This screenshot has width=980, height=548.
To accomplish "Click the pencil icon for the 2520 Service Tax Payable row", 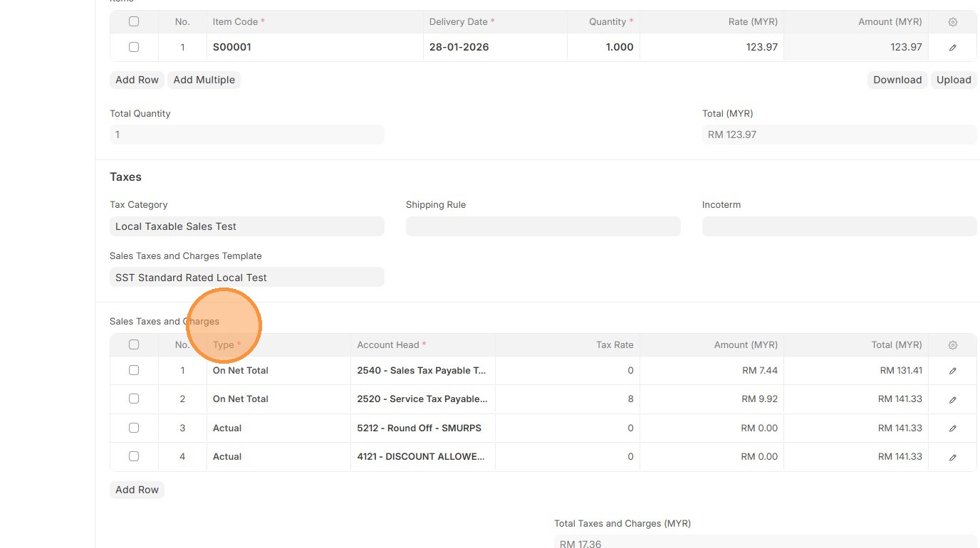I will [x=952, y=399].
